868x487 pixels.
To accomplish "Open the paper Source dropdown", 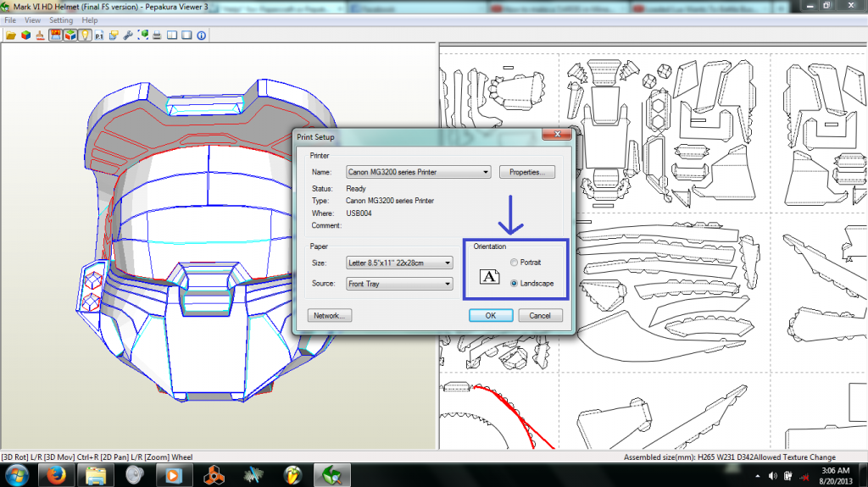I will [x=400, y=284].
